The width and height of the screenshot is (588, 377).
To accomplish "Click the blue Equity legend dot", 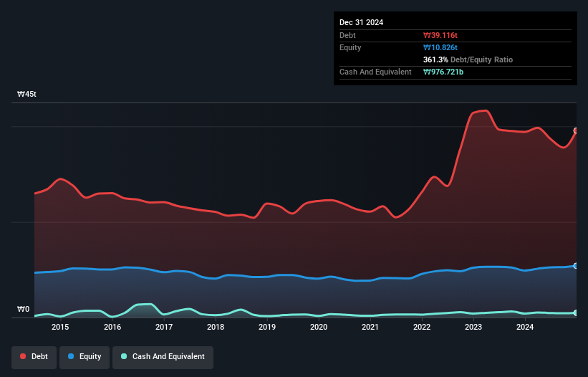I will pyautogui.click(x=71, y=356).
